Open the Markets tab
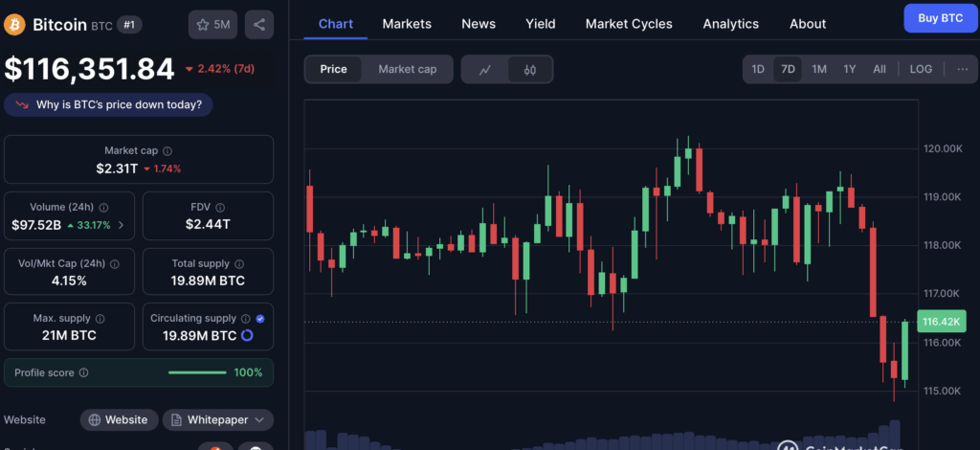The image size is (980, 450). click(x=407, y=24)
